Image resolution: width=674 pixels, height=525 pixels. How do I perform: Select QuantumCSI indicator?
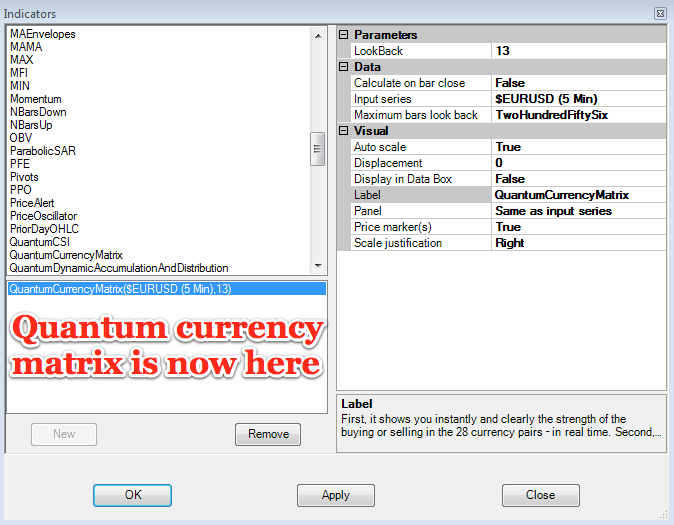40,242
